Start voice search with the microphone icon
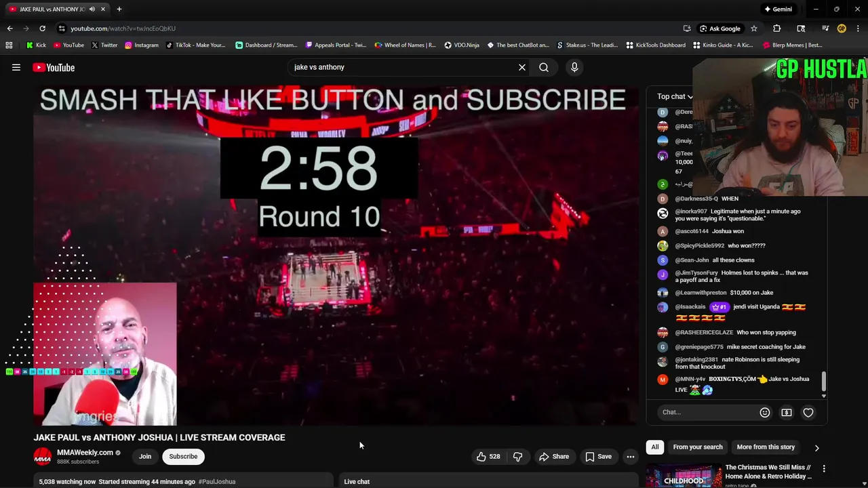This screenshot has height=488, width=868. coord(574,67)
